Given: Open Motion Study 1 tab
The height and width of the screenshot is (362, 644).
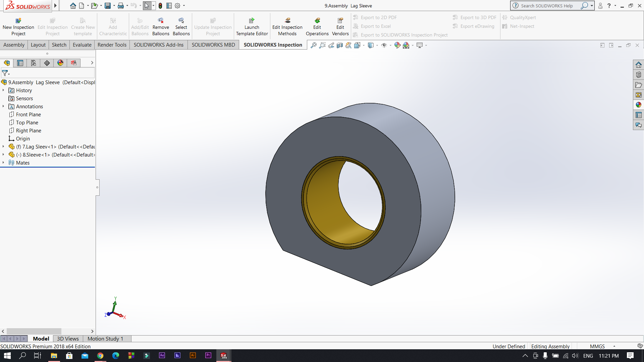Looking at the screenshot, I should click(105, 339).
